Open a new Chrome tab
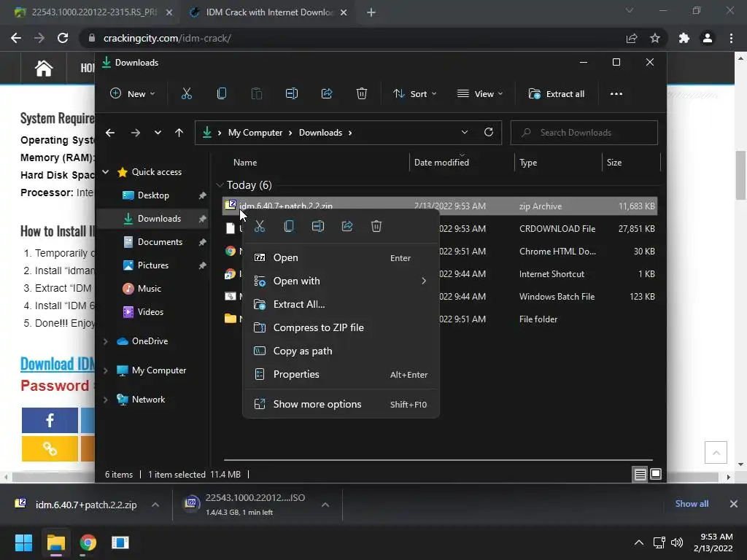The height and width of the screenshot is (560, 747). click(371, 12)
